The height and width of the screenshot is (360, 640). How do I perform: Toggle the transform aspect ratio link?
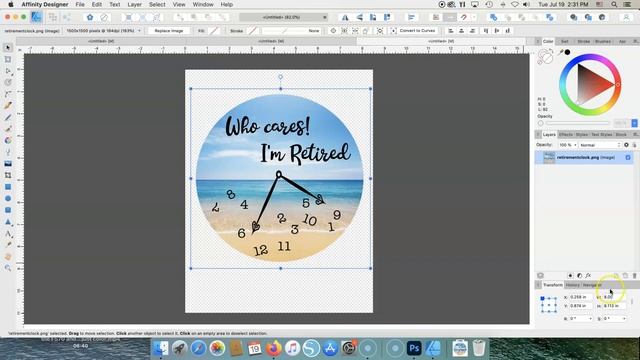pyautogui.click(x=632, y=301)
